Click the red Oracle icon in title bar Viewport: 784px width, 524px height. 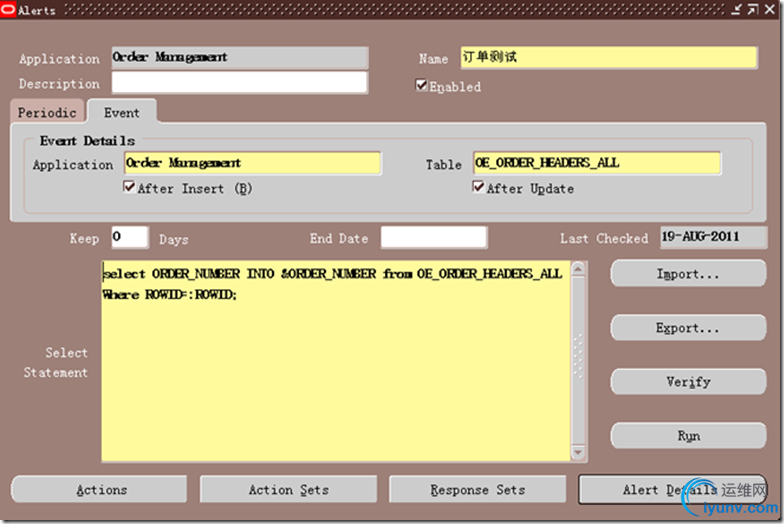coord(8,9)
